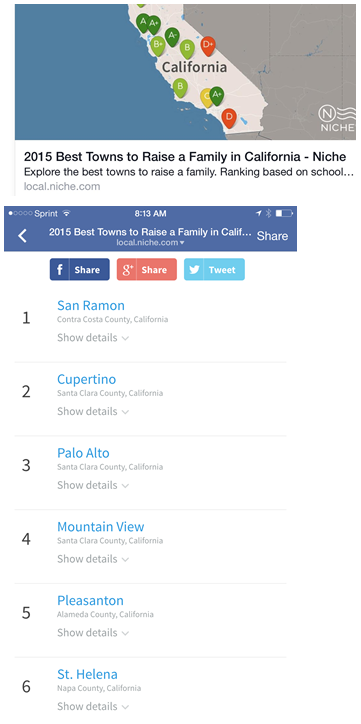
Task: Tap the Bluetooth icon in status bar
Action: pyautogui.click(x=268, y=213)
